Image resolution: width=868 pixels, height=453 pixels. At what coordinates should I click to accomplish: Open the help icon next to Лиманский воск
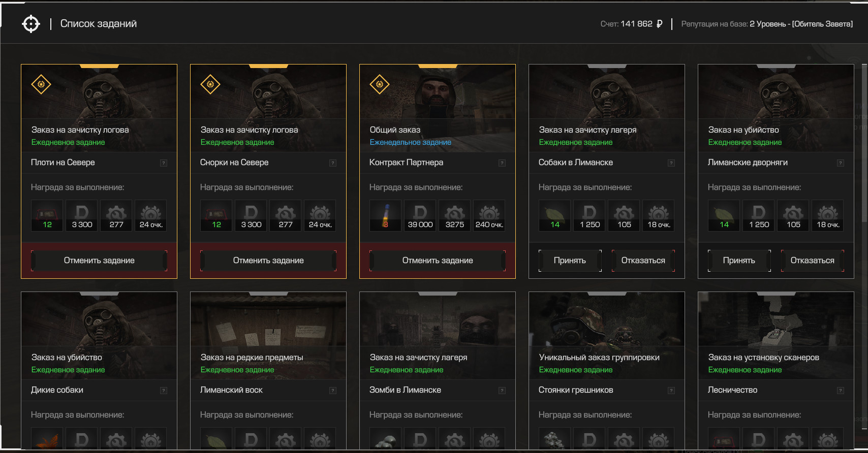[333, 391]
